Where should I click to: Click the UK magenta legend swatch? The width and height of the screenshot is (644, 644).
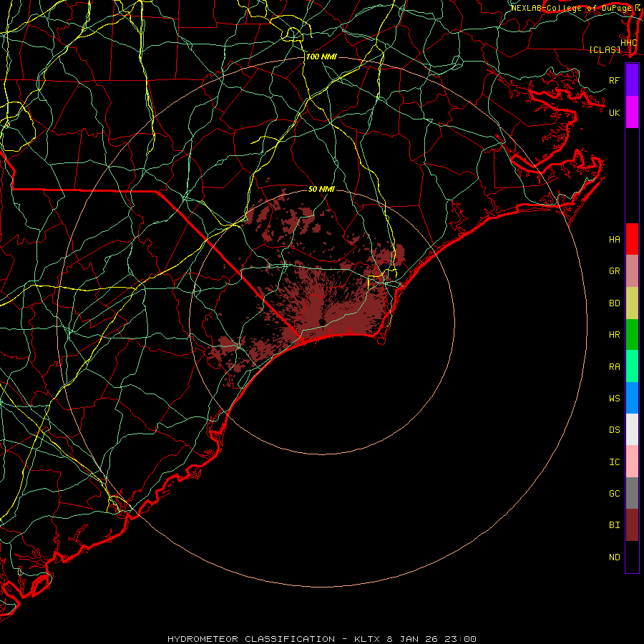pyautogui.click(x=632, y=112)
